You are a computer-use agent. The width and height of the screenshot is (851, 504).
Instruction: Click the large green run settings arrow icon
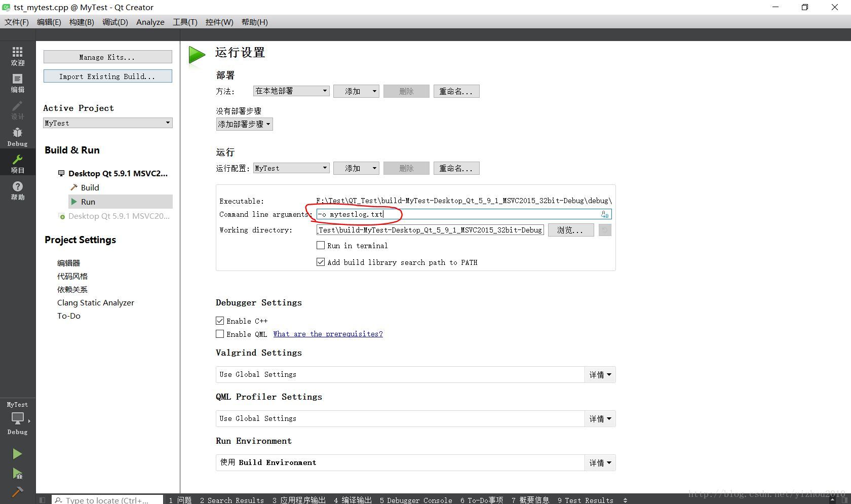197,55
